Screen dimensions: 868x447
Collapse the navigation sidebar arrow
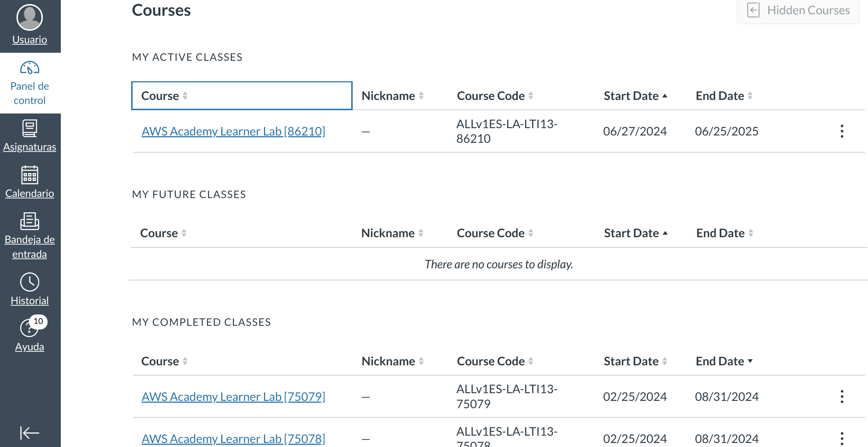30,433
